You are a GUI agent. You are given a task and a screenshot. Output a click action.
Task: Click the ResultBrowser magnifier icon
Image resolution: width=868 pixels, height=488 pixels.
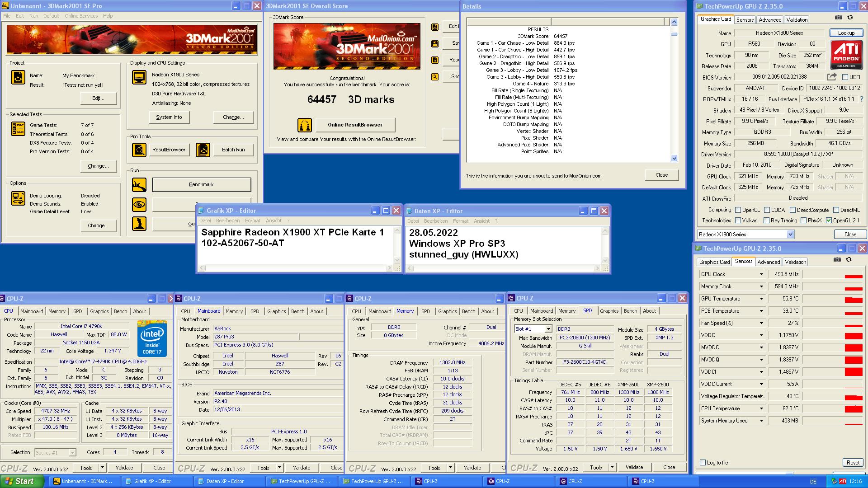139,150
